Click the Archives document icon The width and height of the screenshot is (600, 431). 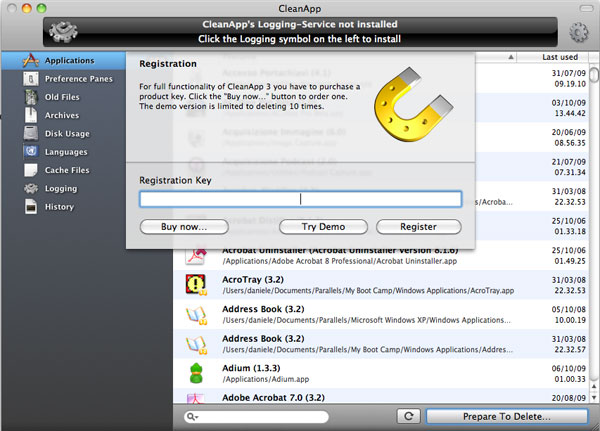(x=31, y=115)
